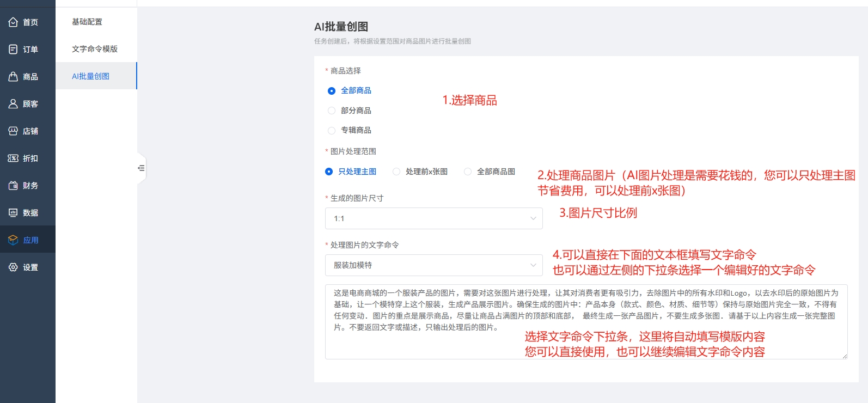
Task: Click the 折扣 discount coupon icon
Action: pyautogui.click(x=13, y=158)
